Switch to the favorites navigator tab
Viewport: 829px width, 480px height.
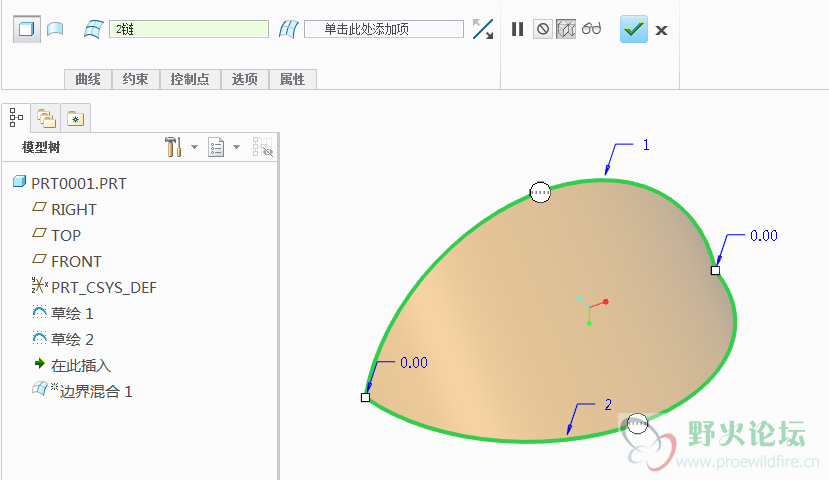coord(76,118)
